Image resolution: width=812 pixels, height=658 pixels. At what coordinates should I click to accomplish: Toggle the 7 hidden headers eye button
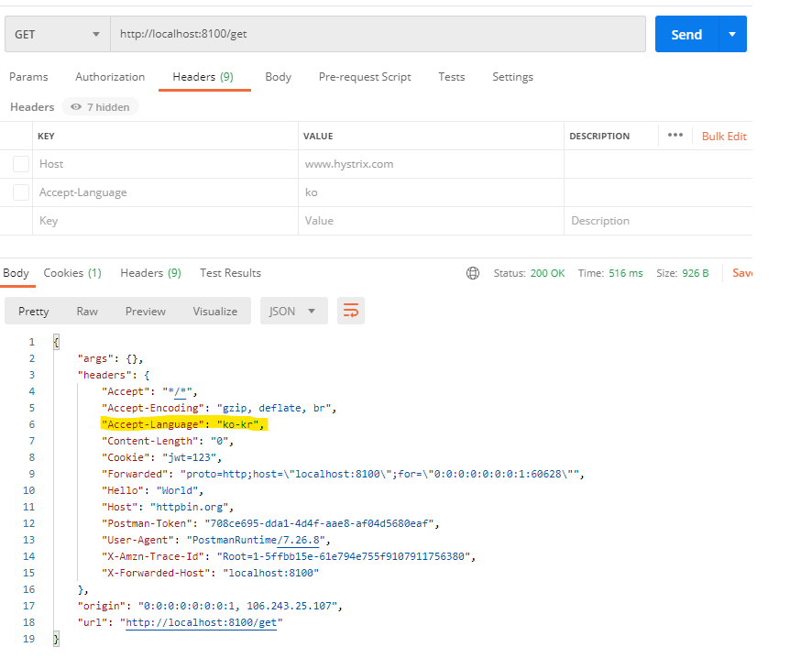pos(101,107)
